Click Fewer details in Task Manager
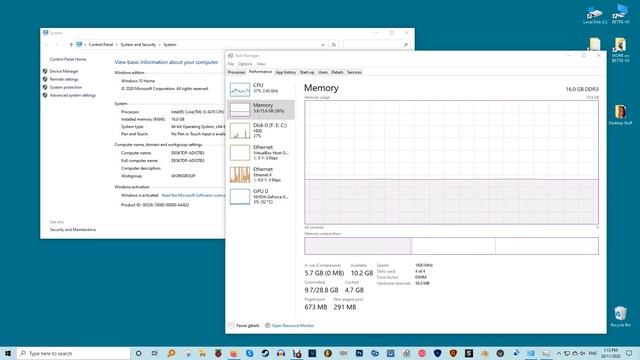 click(248, 326)
